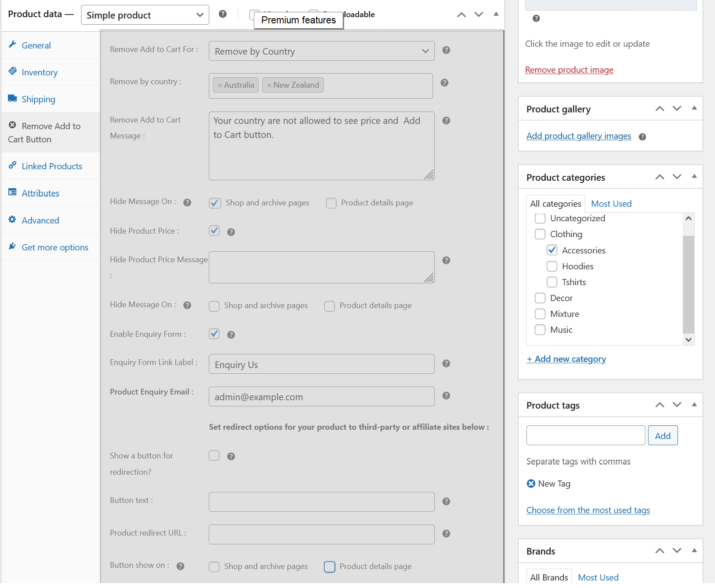Click the Product Enquiry Email field

(322, 397)
